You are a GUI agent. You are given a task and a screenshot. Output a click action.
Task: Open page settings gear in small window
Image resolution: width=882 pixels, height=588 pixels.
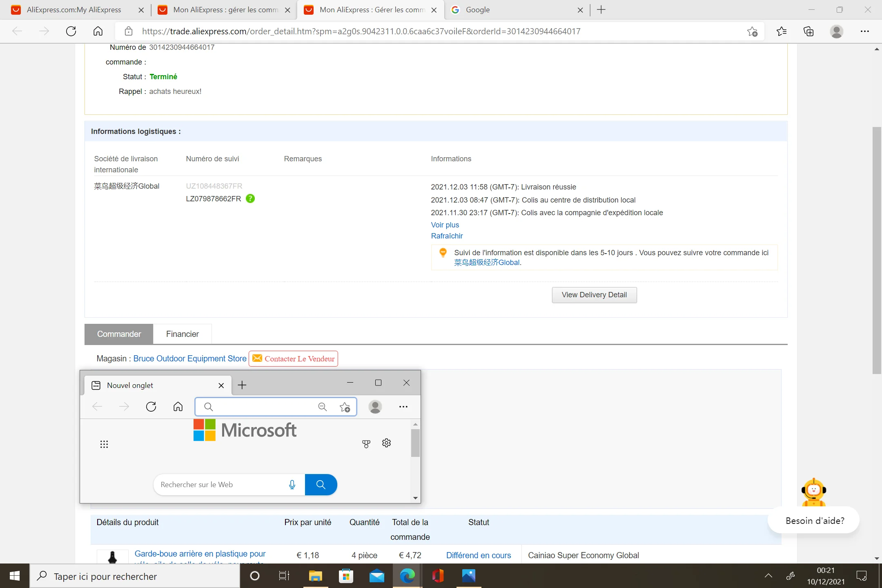(x=386, y=443)
